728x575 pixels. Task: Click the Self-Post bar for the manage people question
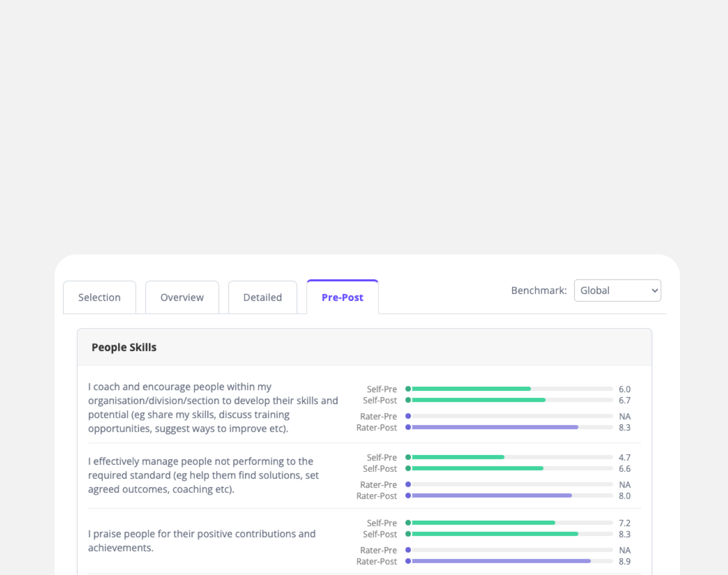[509, 468]
